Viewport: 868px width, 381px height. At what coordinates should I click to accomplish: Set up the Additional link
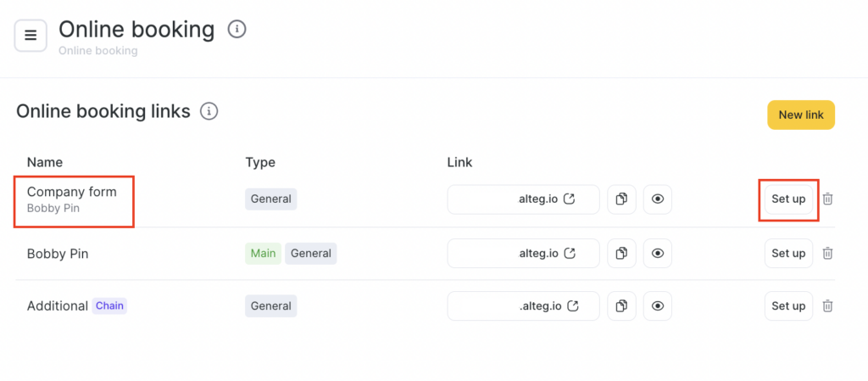(x=787, y=305)
